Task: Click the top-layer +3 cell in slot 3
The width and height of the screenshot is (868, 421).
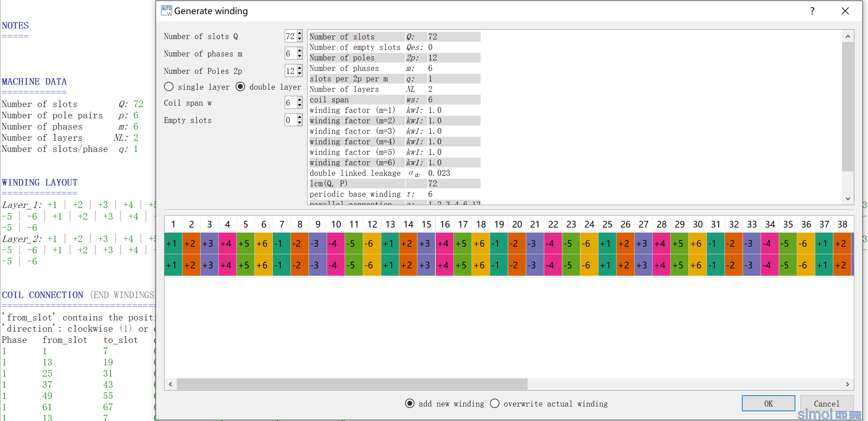Action: click(209, 243)
